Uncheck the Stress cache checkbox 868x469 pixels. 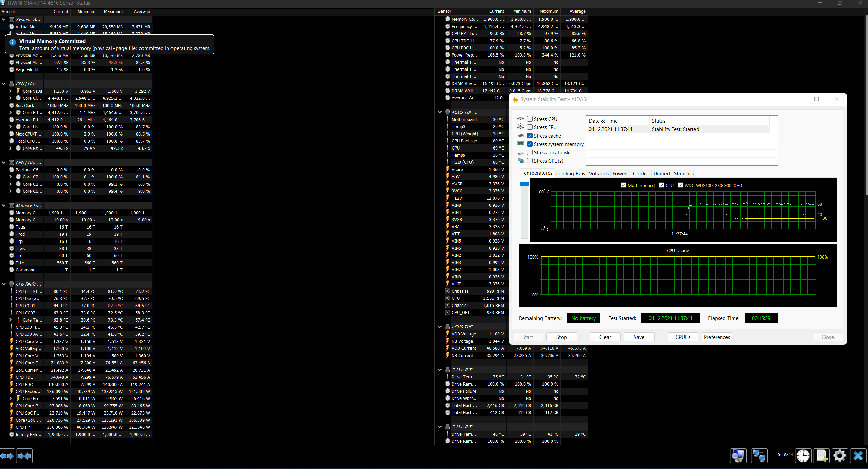tap(530, 136)
